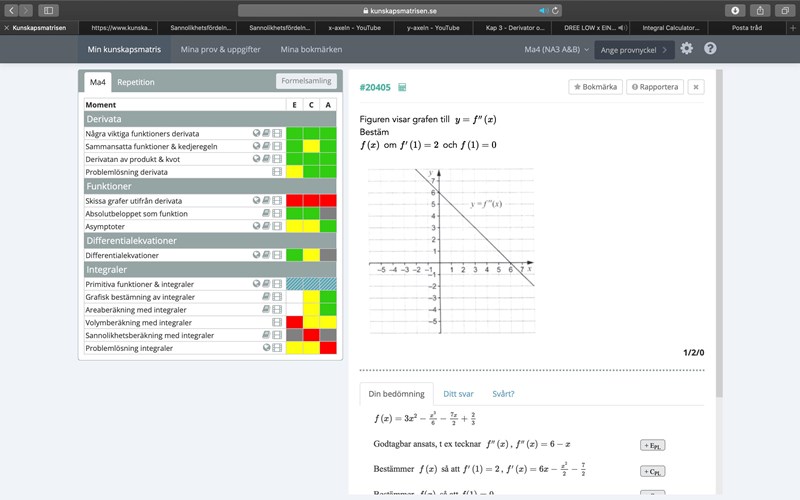Viewport: 800px width, 500px height.
Task: Open book icon for Absolutbeloppet som funktion
Action: 266,213
